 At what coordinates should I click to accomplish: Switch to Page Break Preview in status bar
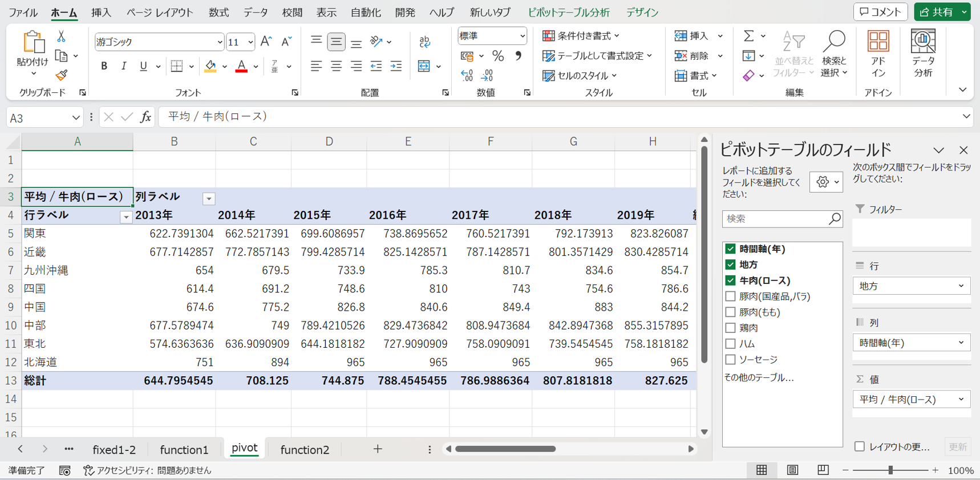[x=823, y=470]
